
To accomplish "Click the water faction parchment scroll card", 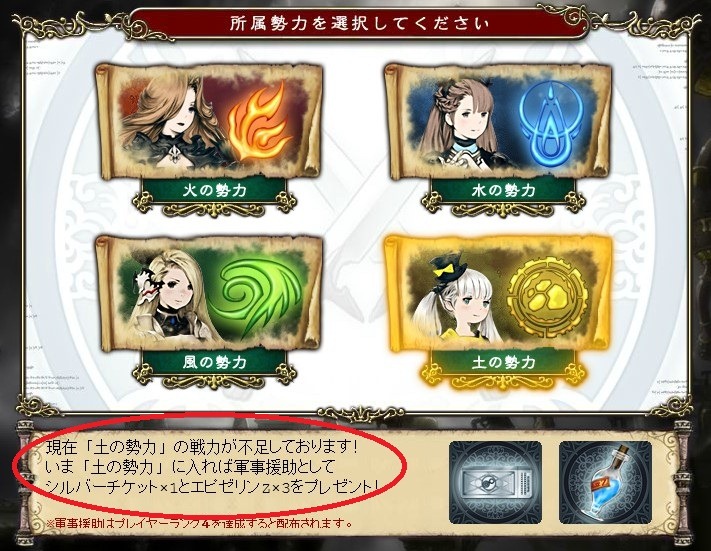I will click(498, 122).
